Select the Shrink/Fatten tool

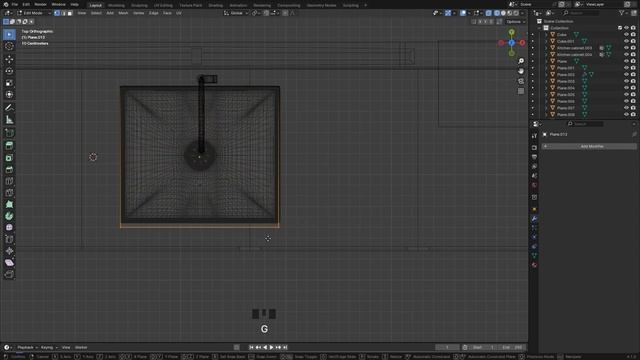point(9,251)
